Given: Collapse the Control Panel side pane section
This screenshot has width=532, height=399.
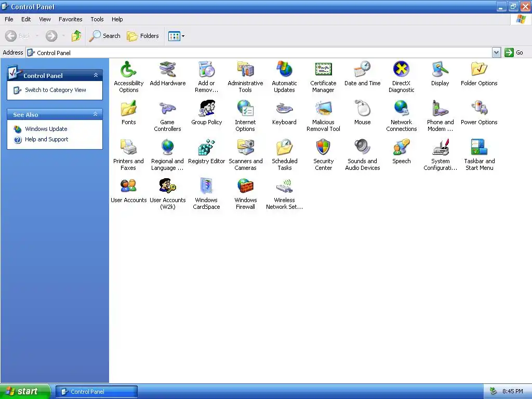Looking at the screenshot, I should [96, 75].
